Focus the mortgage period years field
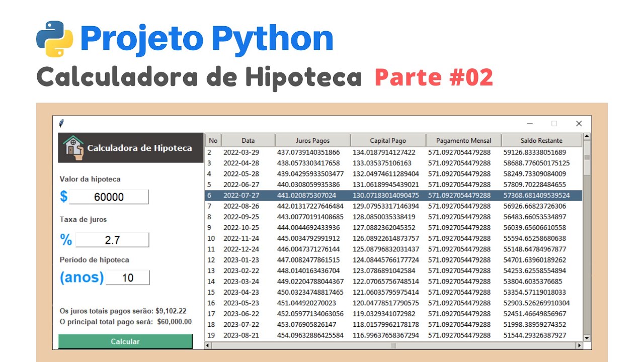Image resolution: width=644 pixels, height=362 pixels. 128,278
